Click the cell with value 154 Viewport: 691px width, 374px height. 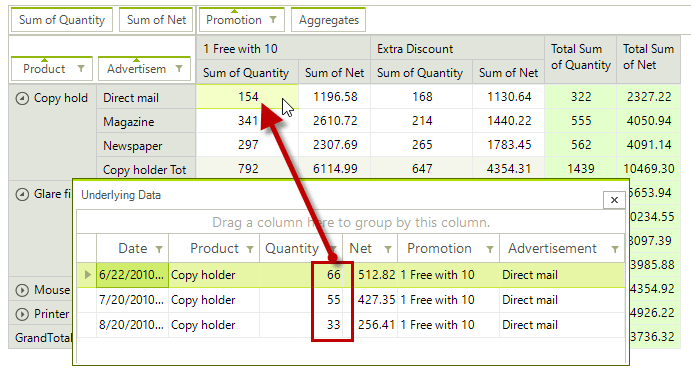pyautogui.click(x=247, y=97)
